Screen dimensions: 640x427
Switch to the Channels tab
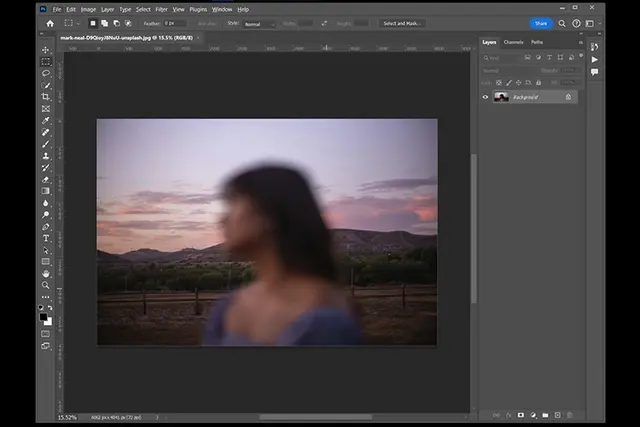[513, 42]
